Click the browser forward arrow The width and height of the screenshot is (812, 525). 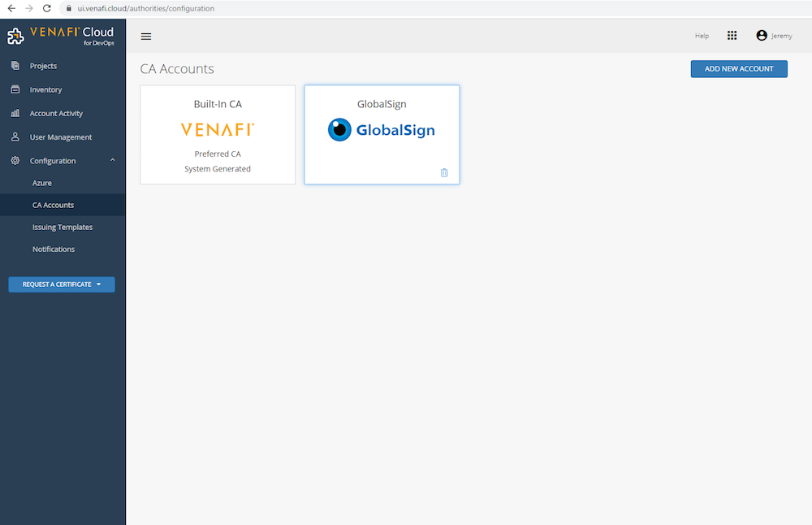(29, 8)
